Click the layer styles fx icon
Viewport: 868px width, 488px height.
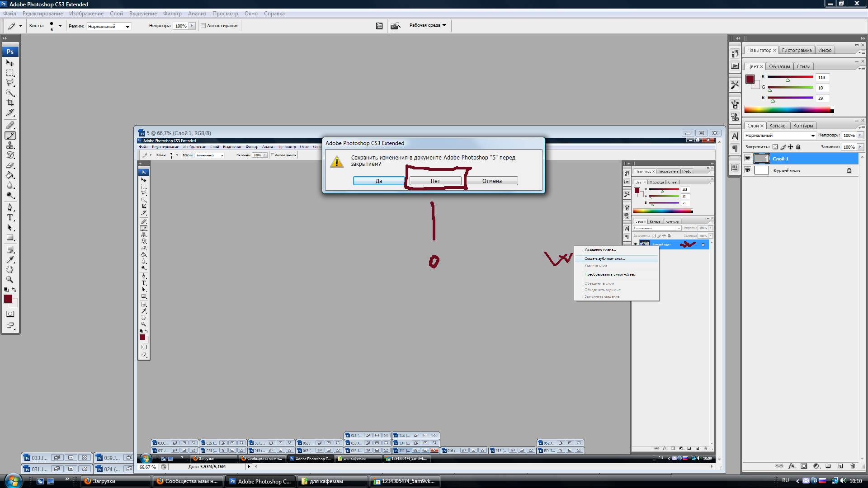pos(792,466)
